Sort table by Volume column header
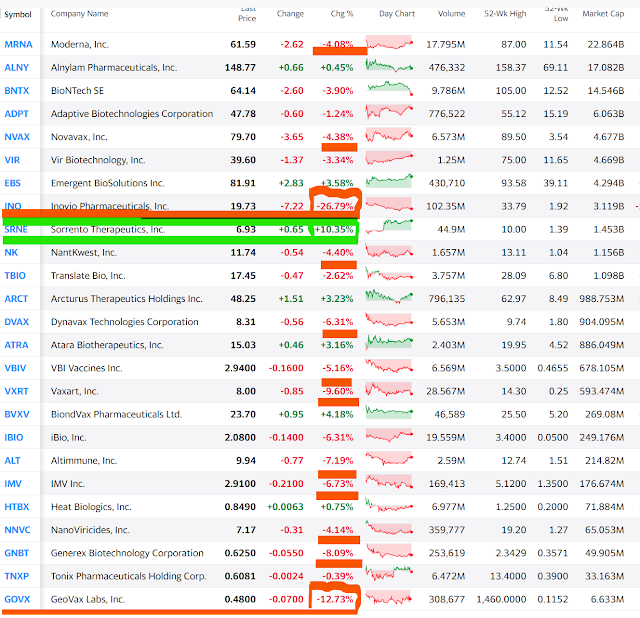Screen dimensions: 640x618 click(451, 13)
